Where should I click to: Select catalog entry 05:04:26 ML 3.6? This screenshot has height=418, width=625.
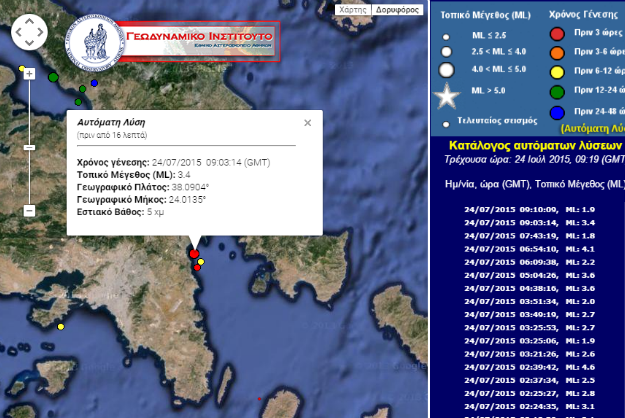coord(530,275)
